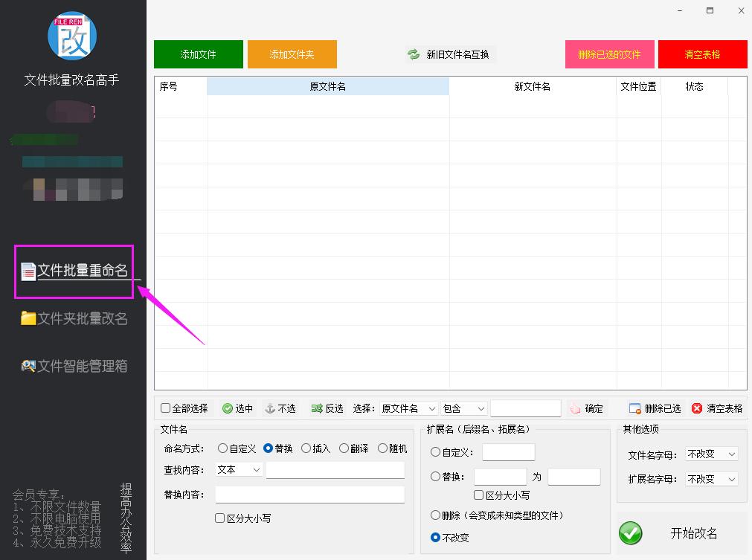Screen dimensions: 752x560
Task: Click the green 添加文件 button
Action: click(x=199, y=54)
